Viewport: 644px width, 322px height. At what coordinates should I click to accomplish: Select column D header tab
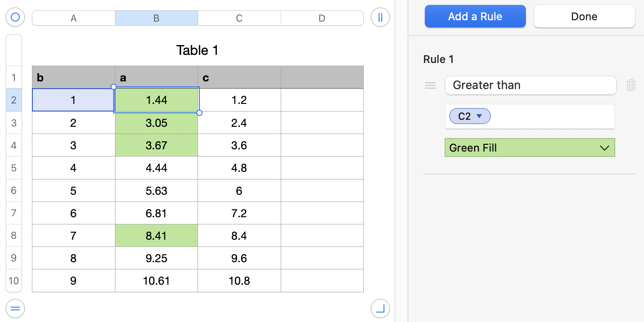(x=322, y=18)
